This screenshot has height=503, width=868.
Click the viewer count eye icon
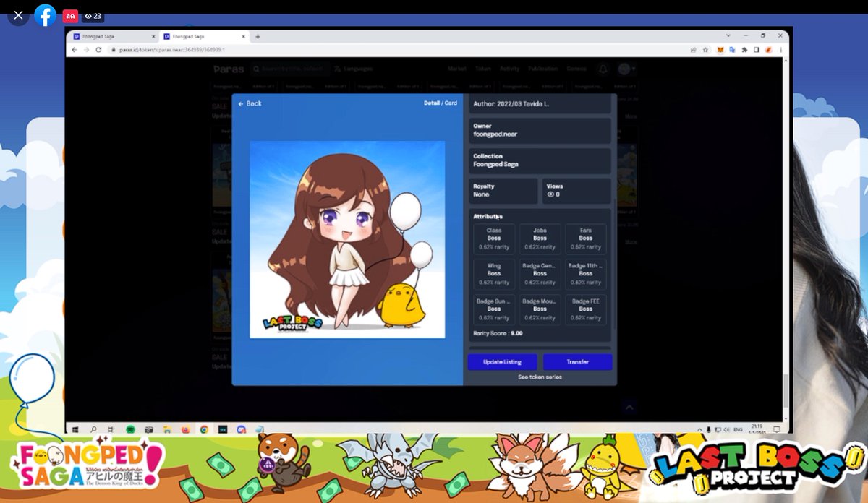coord(88,16)
